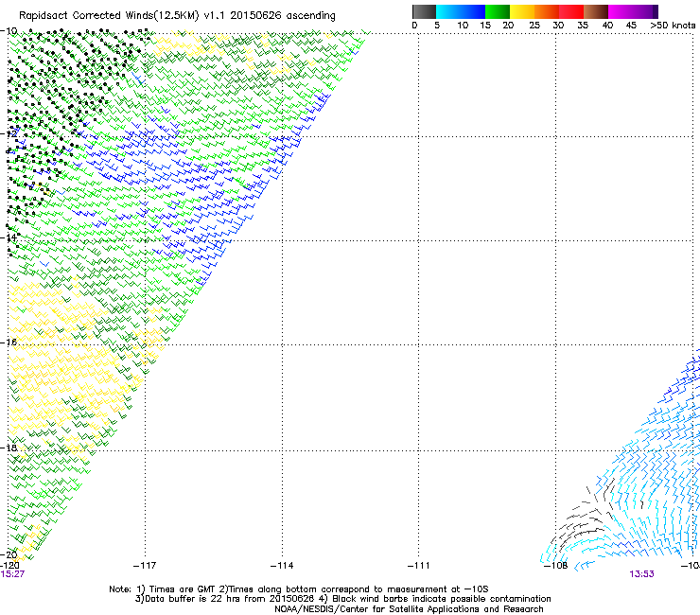Click the -117 longitude axis label
The width and height of the screenshot is (700, 615).
coord(145,566)
